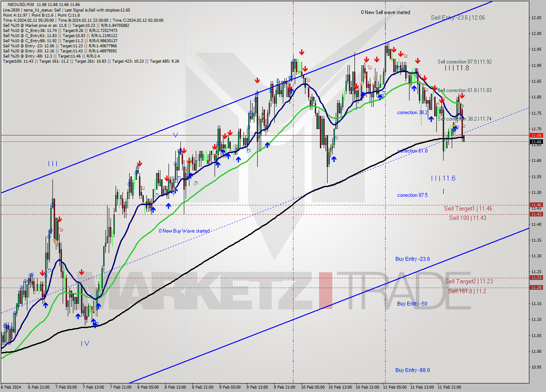This screenshot has width=546, height=392.
Task: Click the 11.80 price axis label
Action: click(536, 97)
